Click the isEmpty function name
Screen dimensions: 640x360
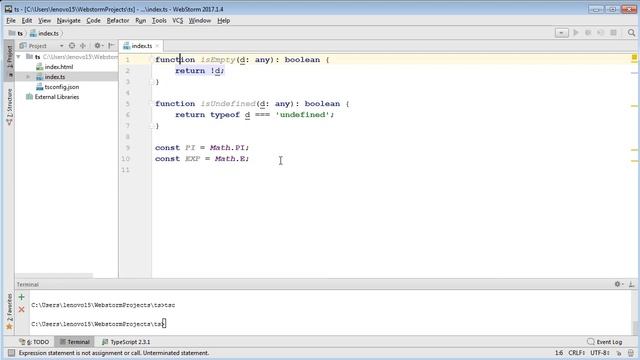click(218, 60)
